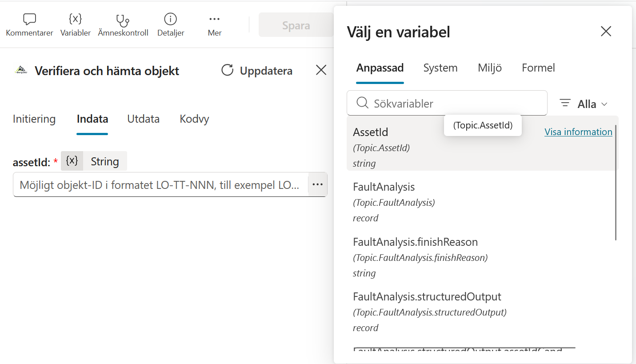The height and width of the screenshot is (364, 636).
Task: Open the assetId field ellipsis menu
Action: click(x=317, y=184)
